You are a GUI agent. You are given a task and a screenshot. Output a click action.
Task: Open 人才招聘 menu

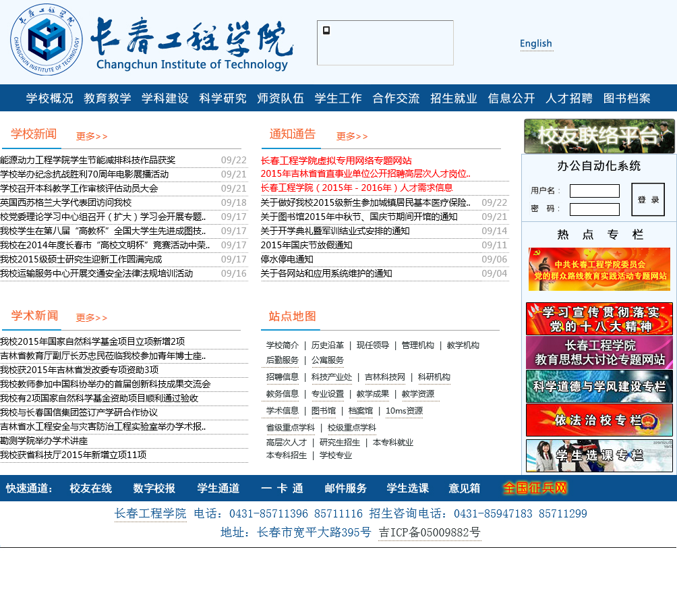coord(569,98)
